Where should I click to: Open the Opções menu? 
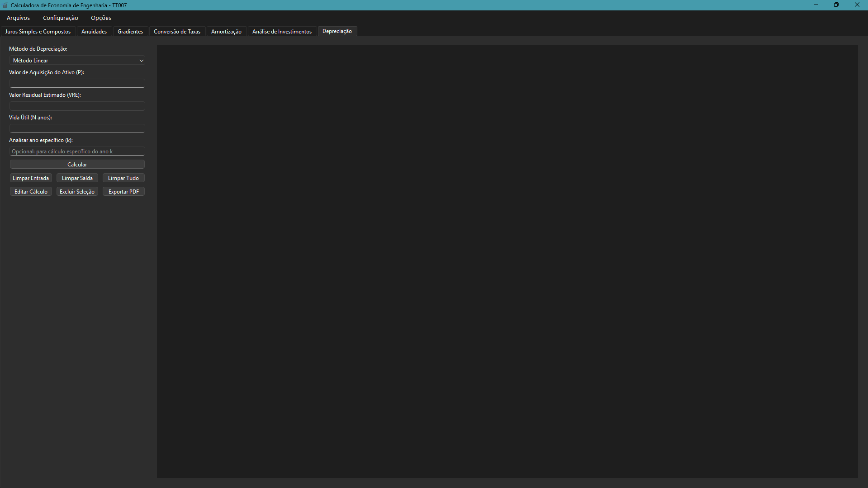101,18
